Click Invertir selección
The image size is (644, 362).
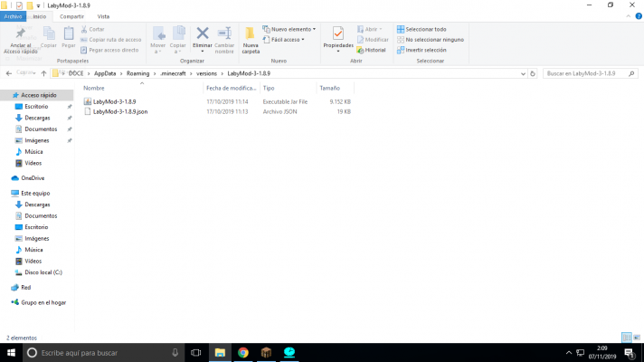tap(421, 50)
